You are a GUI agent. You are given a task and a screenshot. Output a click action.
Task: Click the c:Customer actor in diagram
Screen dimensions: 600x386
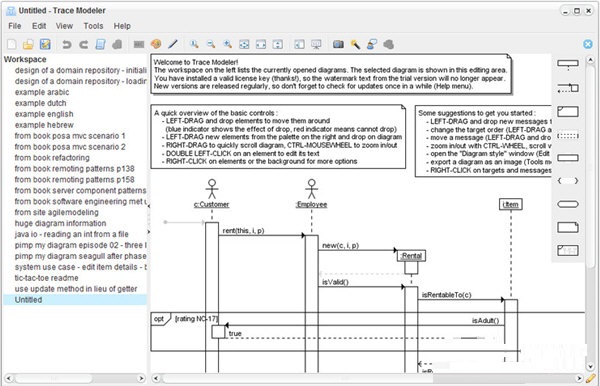pos(212,194)
